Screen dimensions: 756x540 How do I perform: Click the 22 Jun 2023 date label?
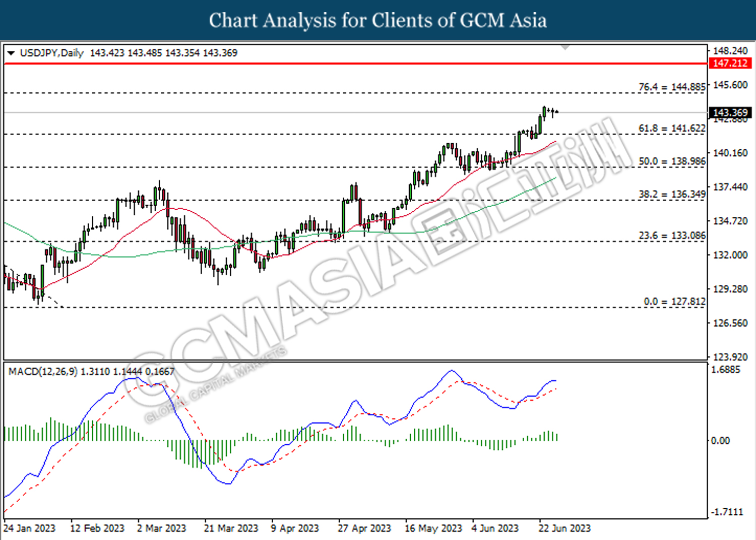tap(564, 528)
